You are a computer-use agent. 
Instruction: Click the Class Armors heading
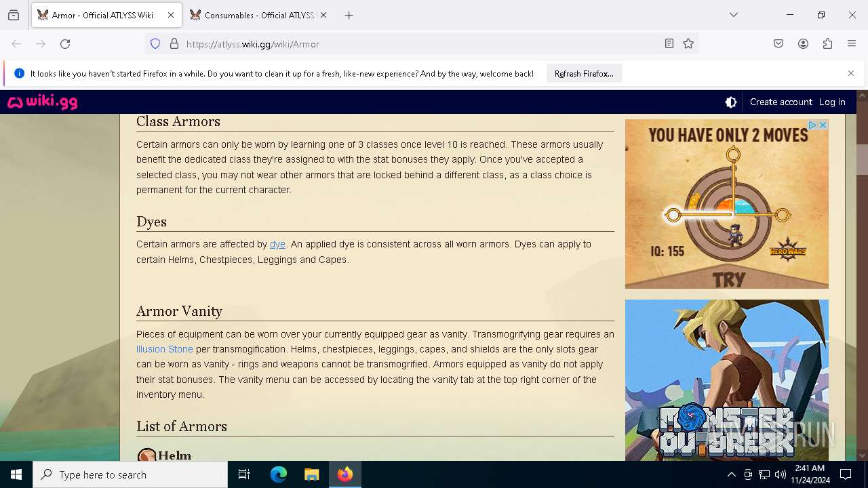click(178, 121)
